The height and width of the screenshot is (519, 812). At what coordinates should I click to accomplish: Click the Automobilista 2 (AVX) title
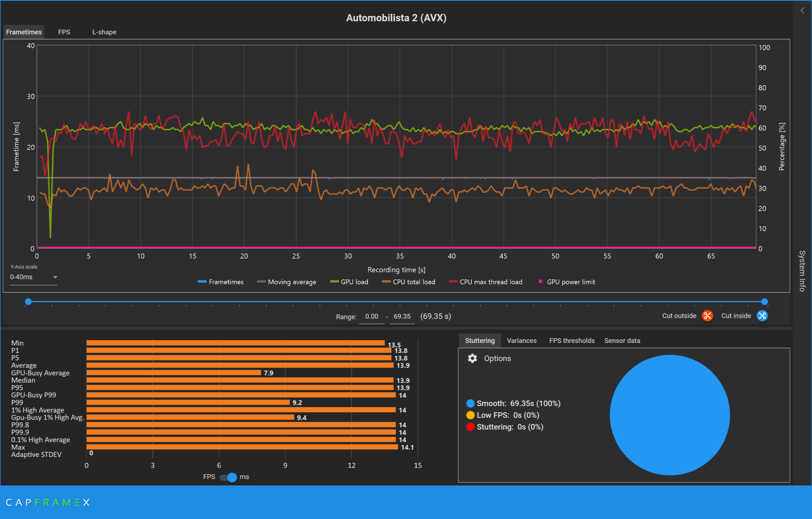click(x=396, y=18)
